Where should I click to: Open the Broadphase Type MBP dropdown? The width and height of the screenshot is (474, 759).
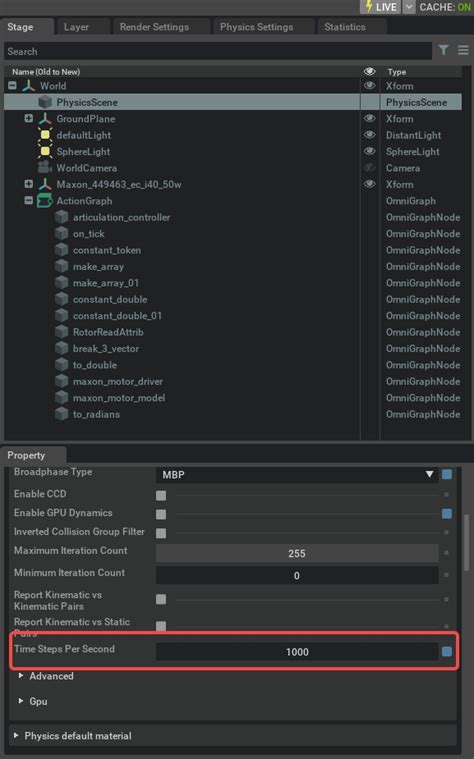coord(296,474)
